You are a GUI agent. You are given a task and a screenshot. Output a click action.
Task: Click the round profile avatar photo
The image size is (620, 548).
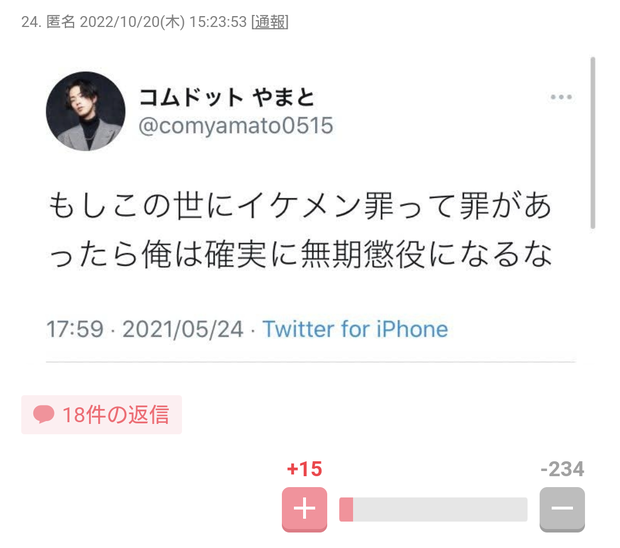[85, 111]
